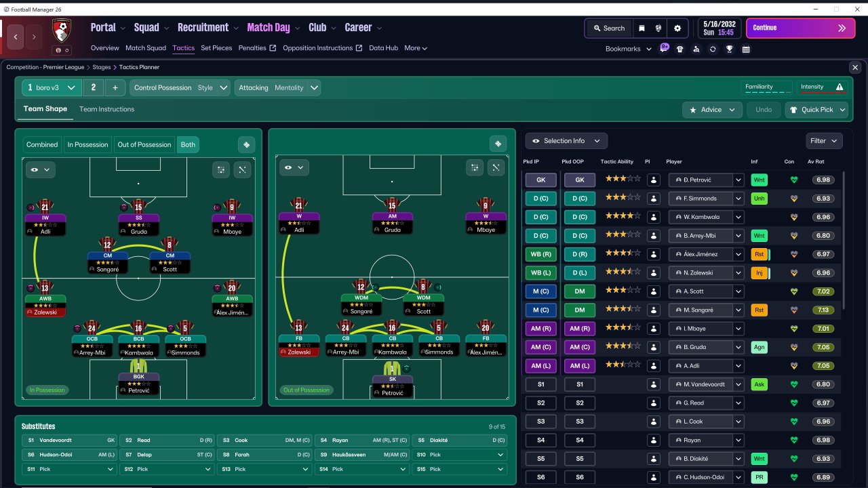Expand the F. Simmonds player dropdown arrow
The width and height of the screenshot is (868, 488).
(738, 199)
